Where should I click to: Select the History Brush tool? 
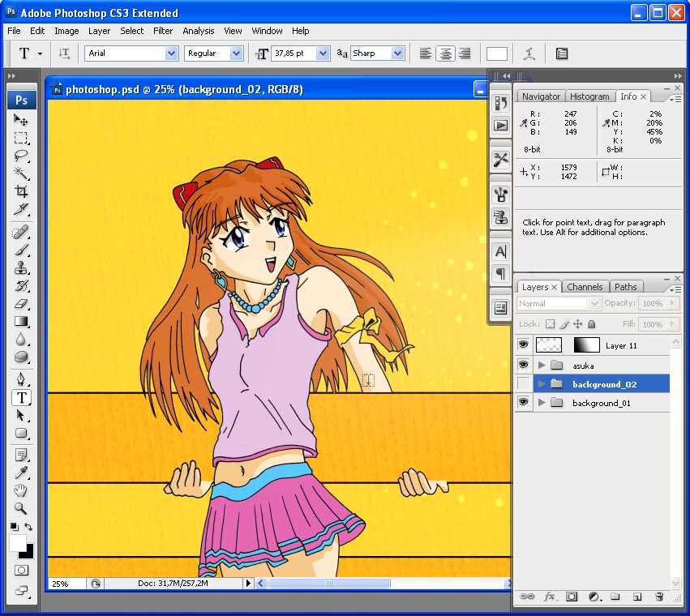[x=21, y=285]
